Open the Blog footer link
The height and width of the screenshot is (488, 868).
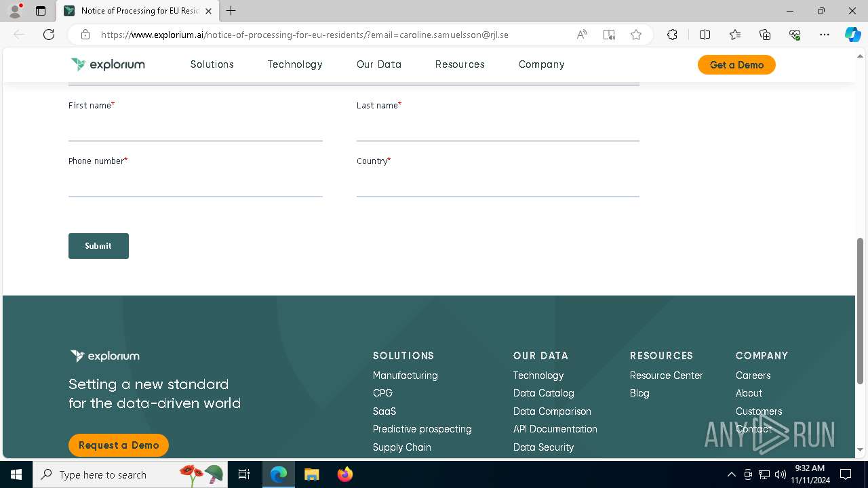(x=639, y=393)
